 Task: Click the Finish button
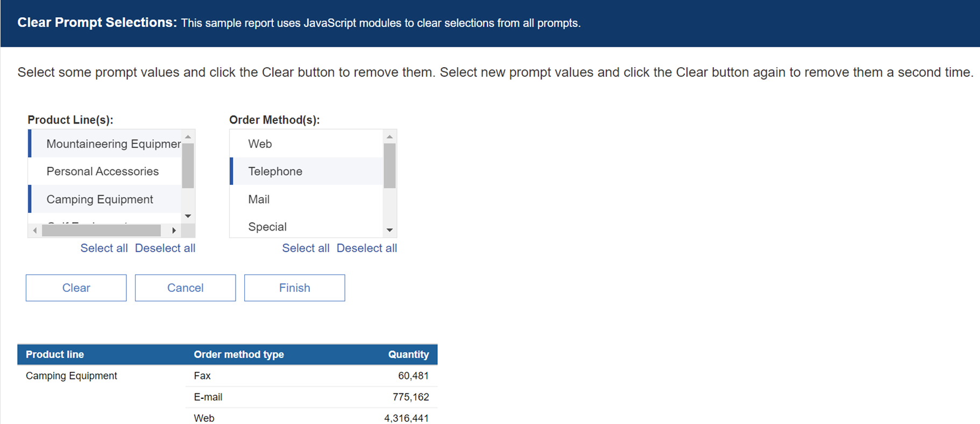[x=295, y=288]
